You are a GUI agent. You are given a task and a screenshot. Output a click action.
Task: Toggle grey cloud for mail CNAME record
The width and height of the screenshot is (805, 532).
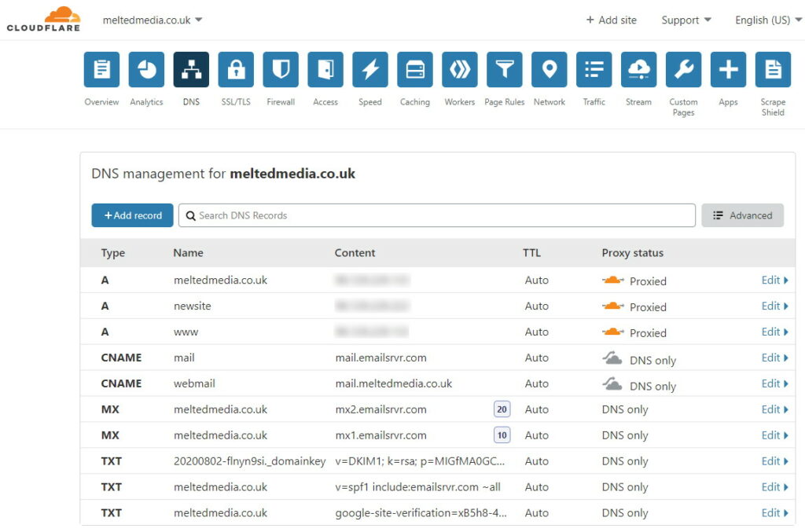pyautogui.click(x=612, y=358)
